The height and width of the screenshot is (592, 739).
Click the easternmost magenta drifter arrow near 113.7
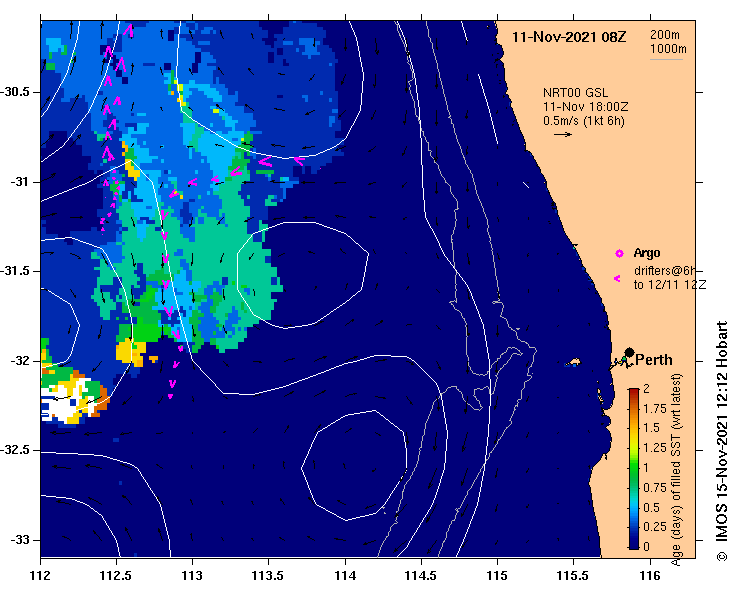pos(299,161)
